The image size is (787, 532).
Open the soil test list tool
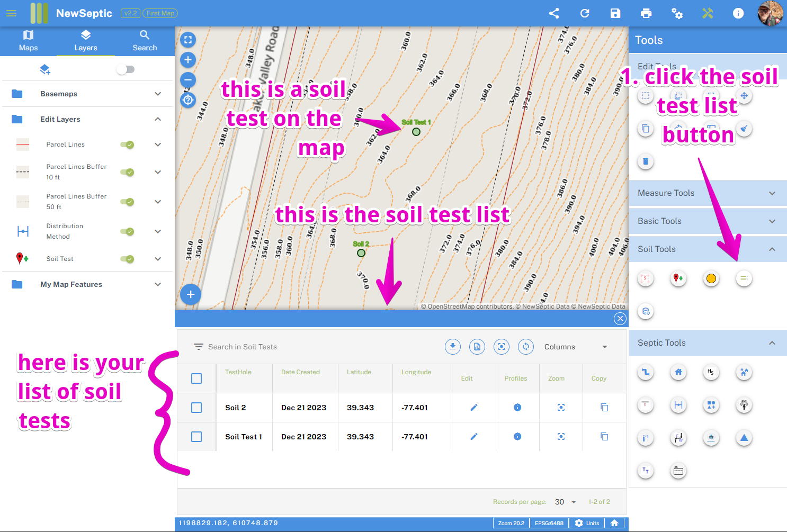[744, 278]
